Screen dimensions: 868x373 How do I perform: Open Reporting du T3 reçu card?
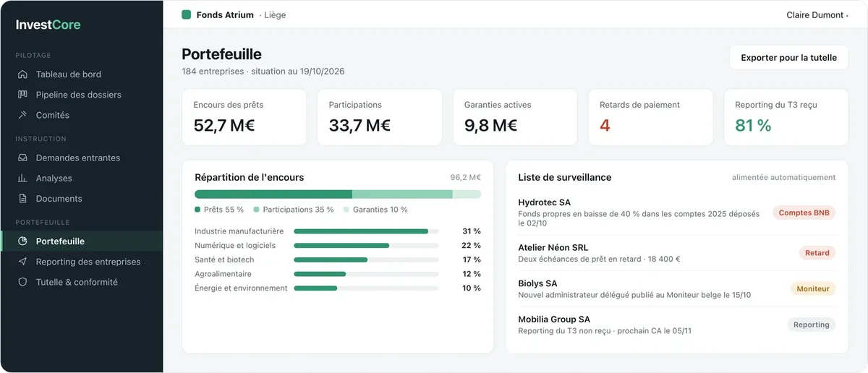tap(786, 117)
